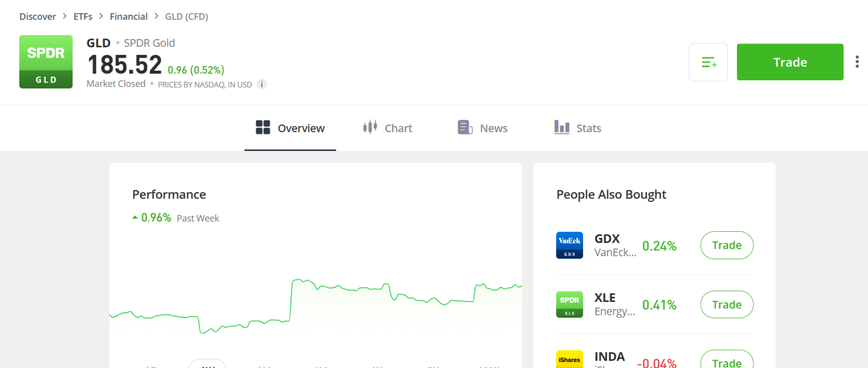Viewport: 868px width, 368px height.
Task: Open the Overview tab icon grid
Action: click(263, 128)
